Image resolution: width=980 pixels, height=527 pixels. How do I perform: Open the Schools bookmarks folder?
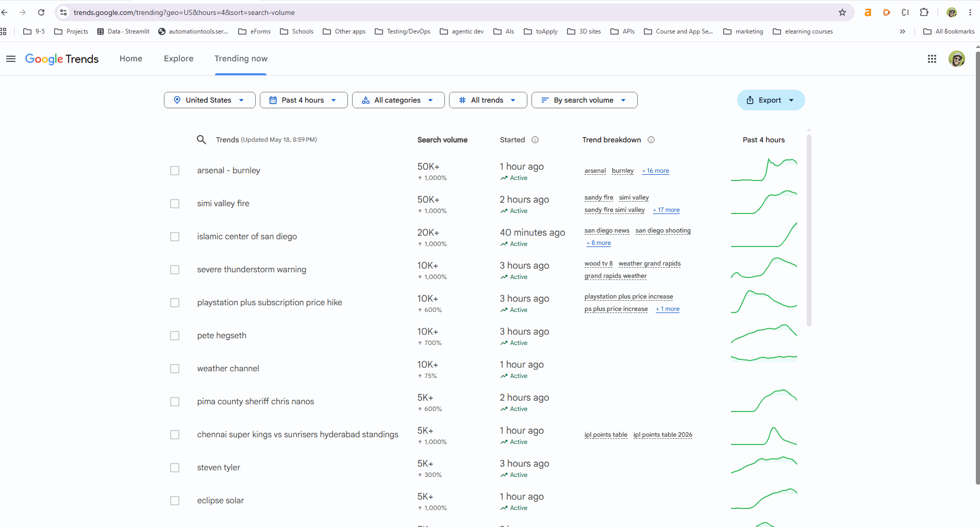(x=297, y=31)
